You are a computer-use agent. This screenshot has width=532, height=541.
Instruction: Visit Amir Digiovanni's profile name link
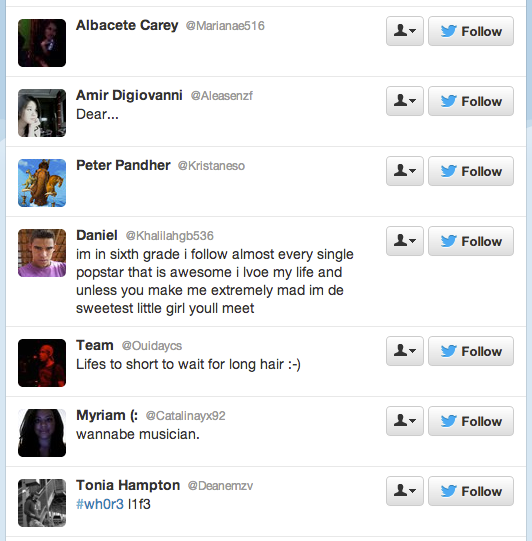[129, 95]
